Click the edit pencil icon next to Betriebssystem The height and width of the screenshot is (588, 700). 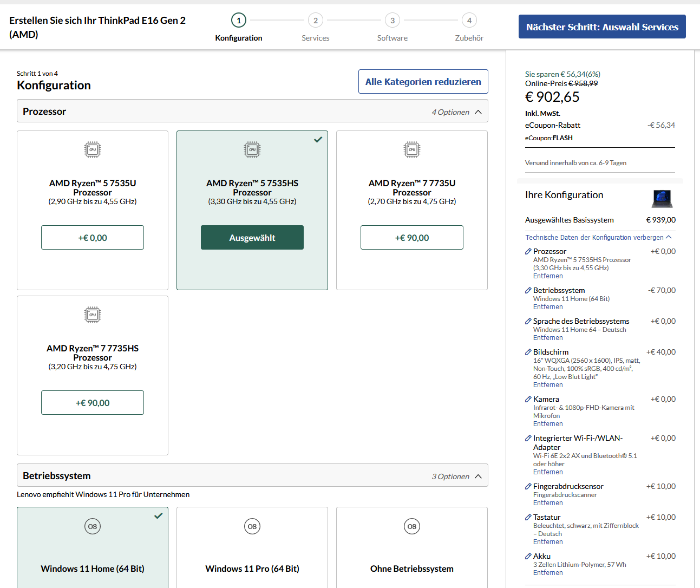point(528,290)
